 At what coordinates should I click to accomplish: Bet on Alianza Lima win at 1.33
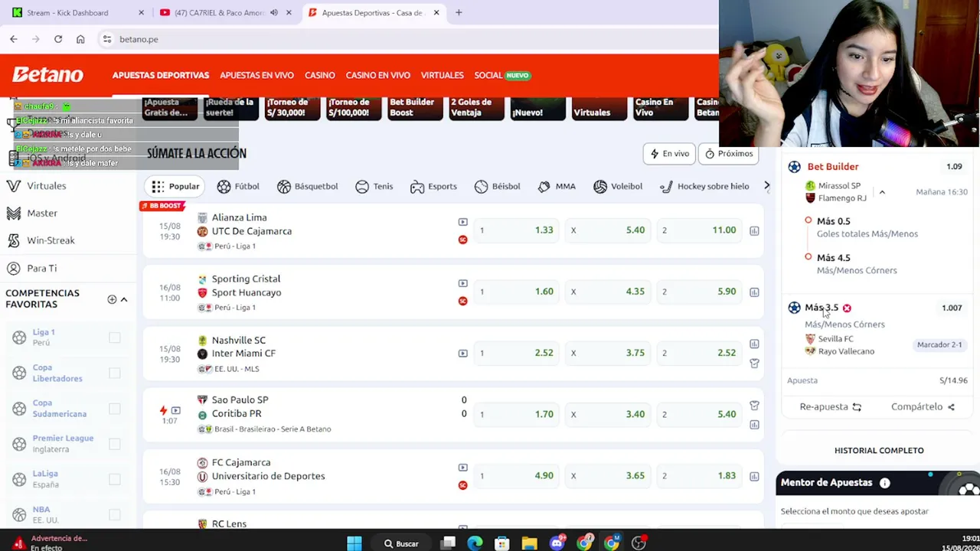(x=517, y=230)
